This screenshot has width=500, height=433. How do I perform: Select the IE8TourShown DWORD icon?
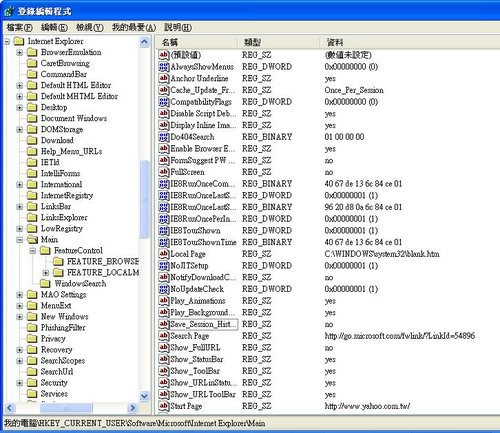164,231
